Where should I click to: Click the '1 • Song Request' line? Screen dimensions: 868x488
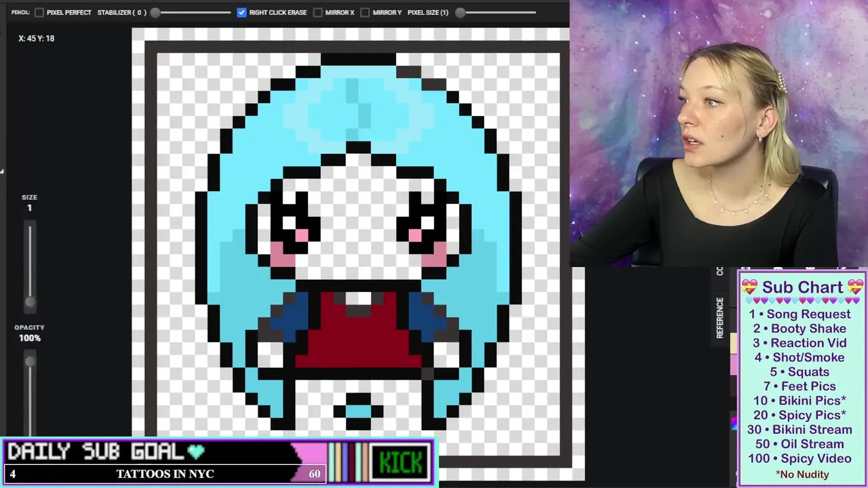[800, 314]
